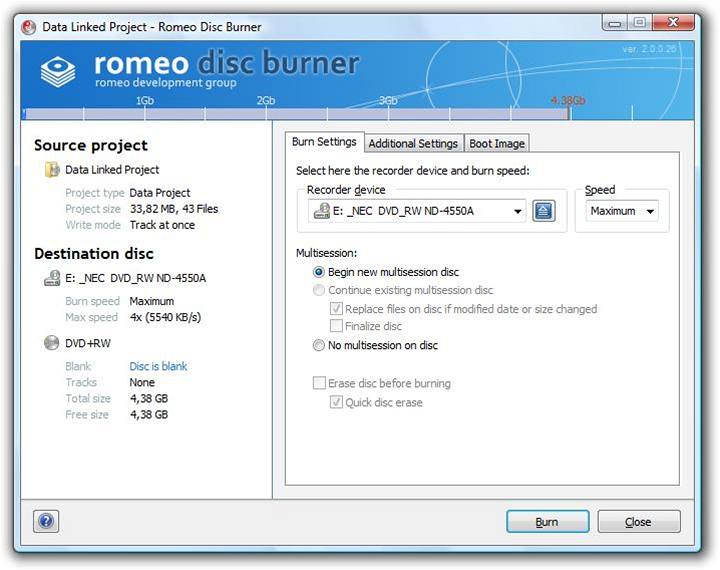Switch to the Burn Settings tab

click(x=324, y=142)
